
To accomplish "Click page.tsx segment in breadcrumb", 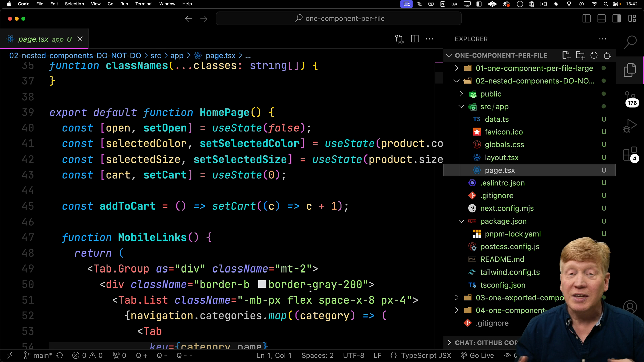I will click(220, 56).
